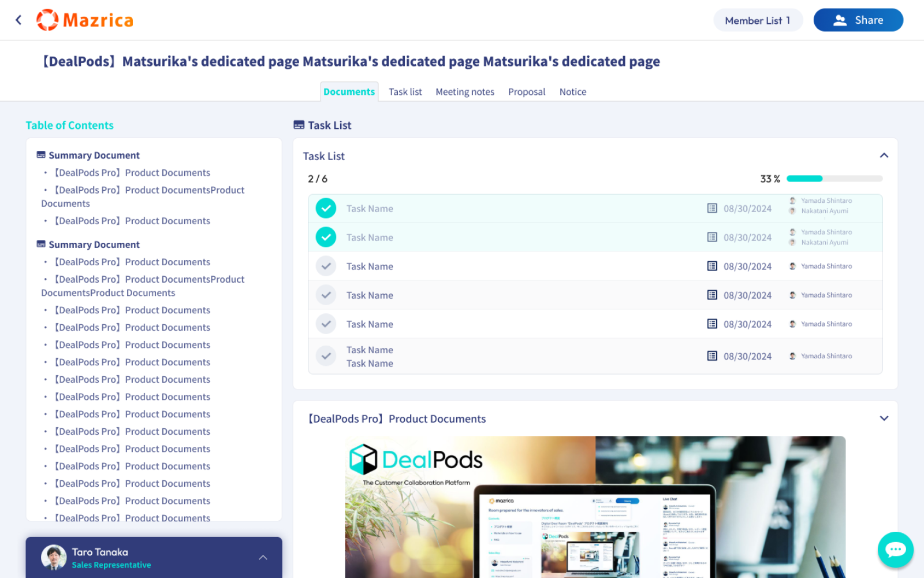The image size is (924, 578).
Task: Open the first Product Documents link under second Summary Document
Action: click(132, 262)
